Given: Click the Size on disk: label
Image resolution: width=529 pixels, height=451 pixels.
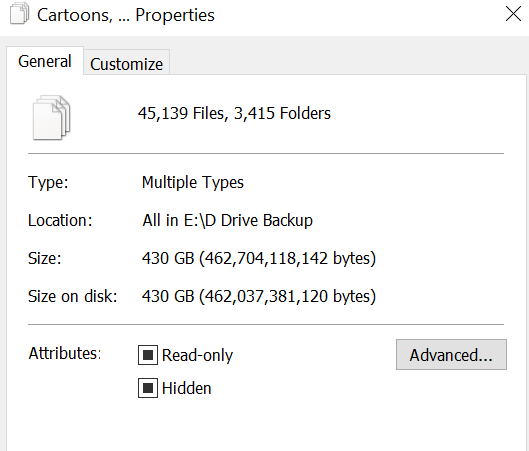Looking at the screenshot, I should point(73,297).
